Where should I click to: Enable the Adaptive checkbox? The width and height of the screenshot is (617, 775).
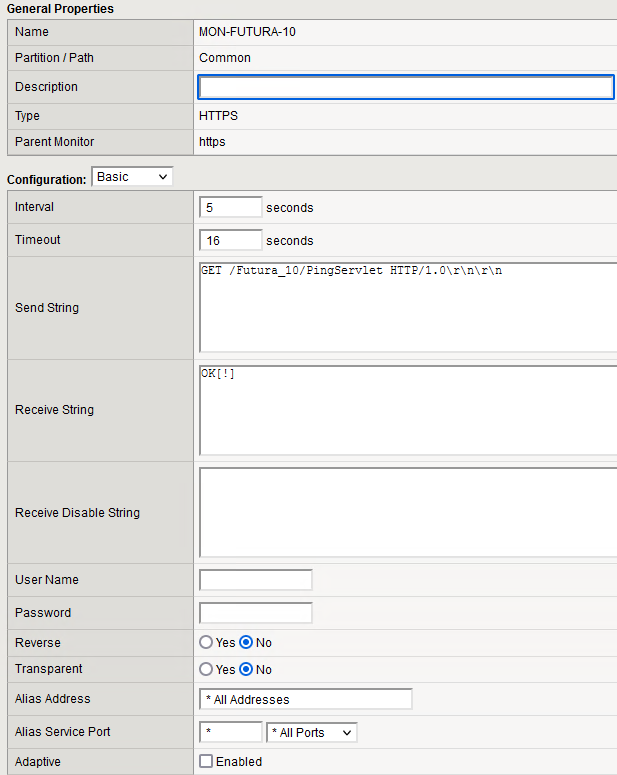(x=206, y=762)
